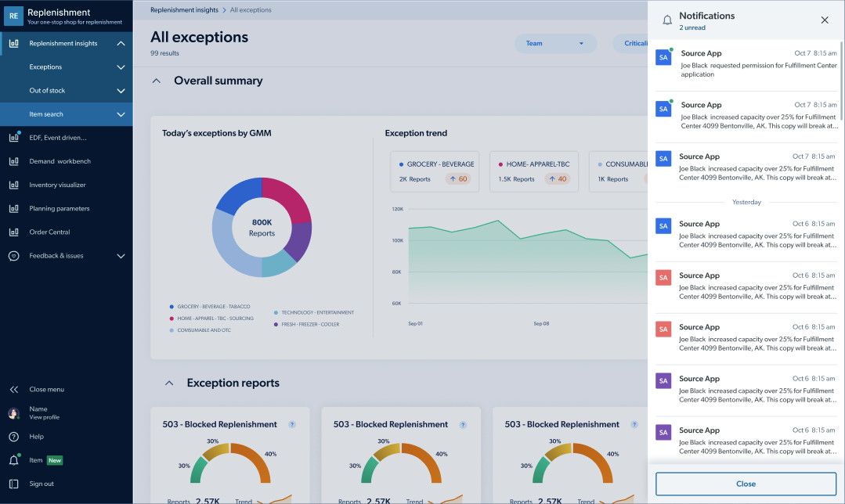Click Close menu in sidebar
Viewport: 845px width, 504px height.
tap(46, 389)
